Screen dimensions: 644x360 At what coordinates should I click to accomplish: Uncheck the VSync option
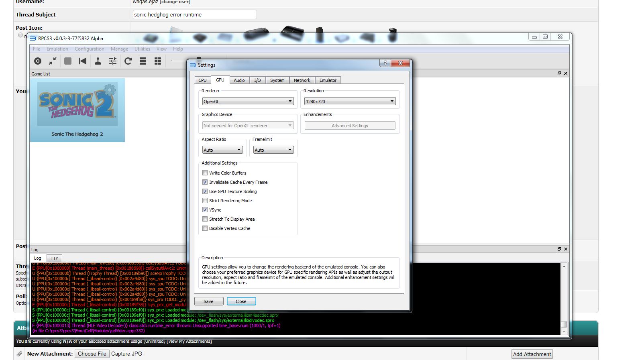(205, 210)
